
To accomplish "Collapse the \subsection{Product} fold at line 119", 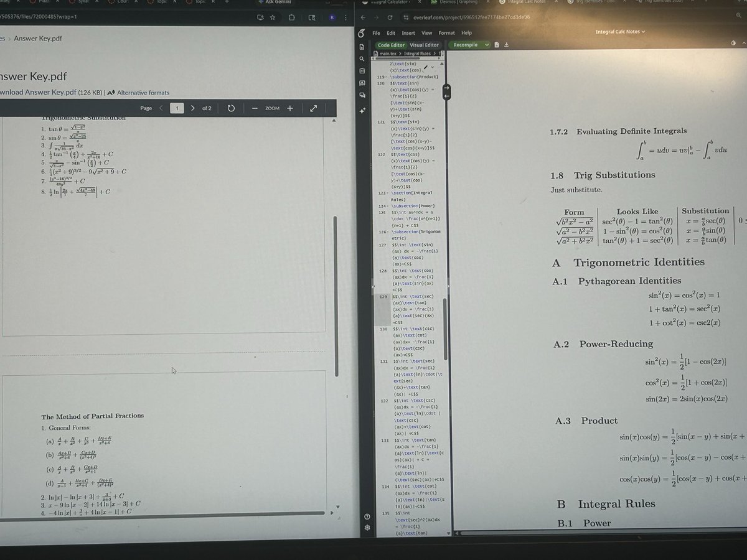I will tap(387, 76).
